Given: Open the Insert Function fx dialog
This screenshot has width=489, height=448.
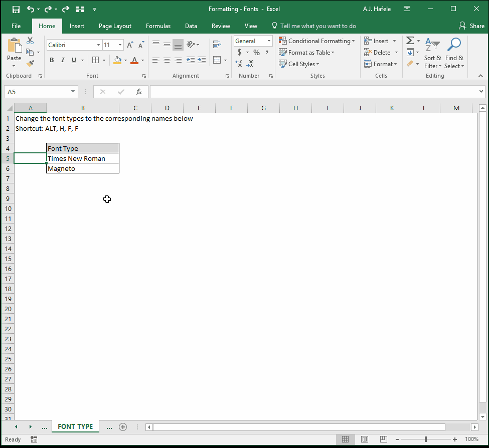Looking at the screenshot, I should coord(139,92).
